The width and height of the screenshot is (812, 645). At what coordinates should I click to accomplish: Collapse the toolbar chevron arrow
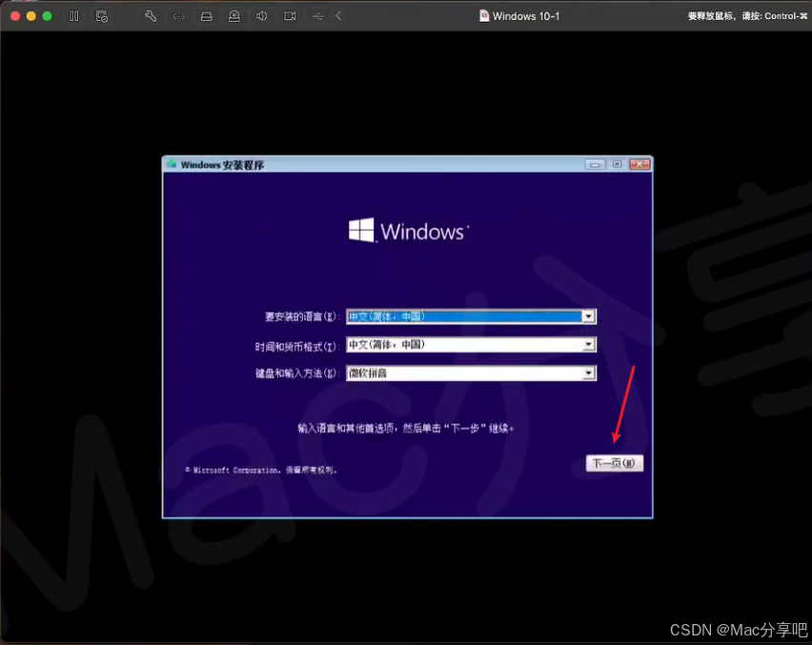[x=338, y=16]
